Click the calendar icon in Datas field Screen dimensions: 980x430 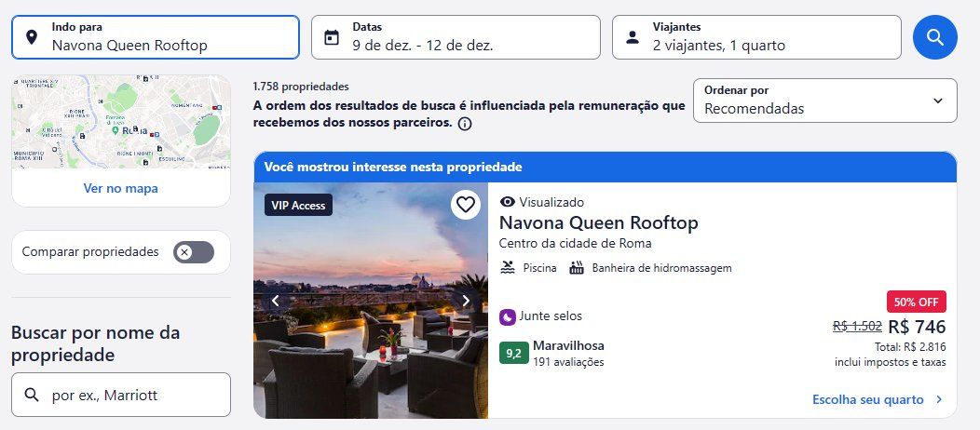click(332, 37)
